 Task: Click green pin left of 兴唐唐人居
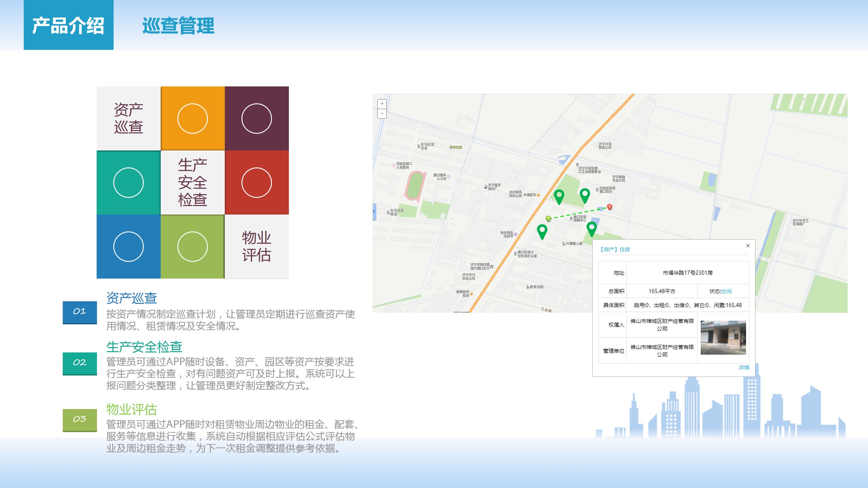542,231
